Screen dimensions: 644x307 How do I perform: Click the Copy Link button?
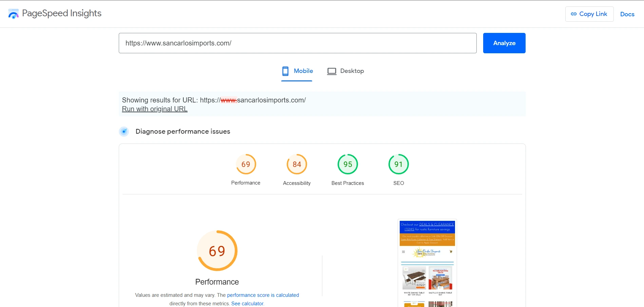[x=589, y=14]
